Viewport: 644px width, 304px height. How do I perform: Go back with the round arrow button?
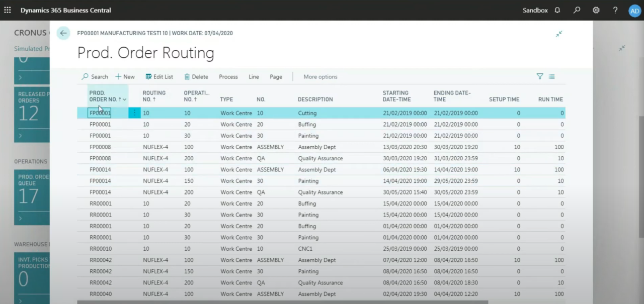[63, 33]
